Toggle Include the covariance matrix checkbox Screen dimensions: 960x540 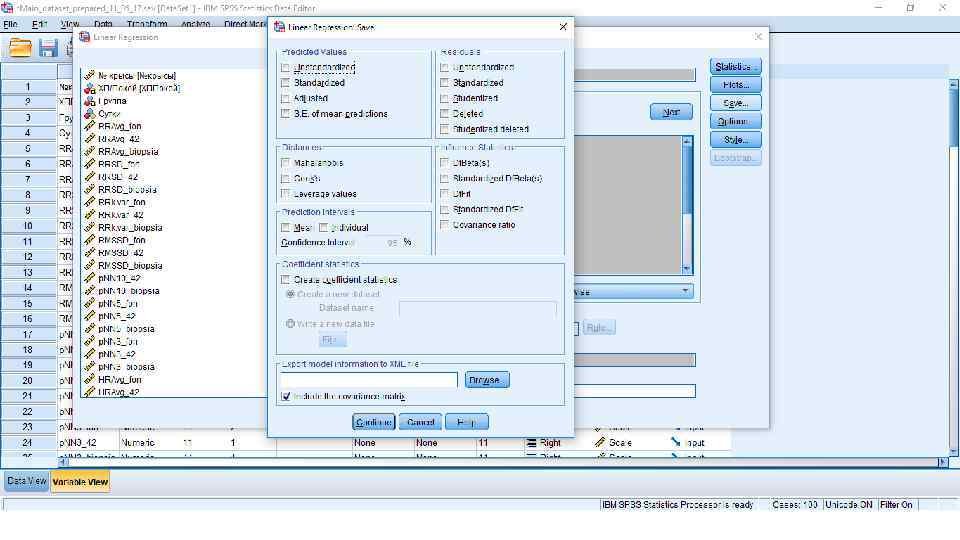[x=286, y=397]
